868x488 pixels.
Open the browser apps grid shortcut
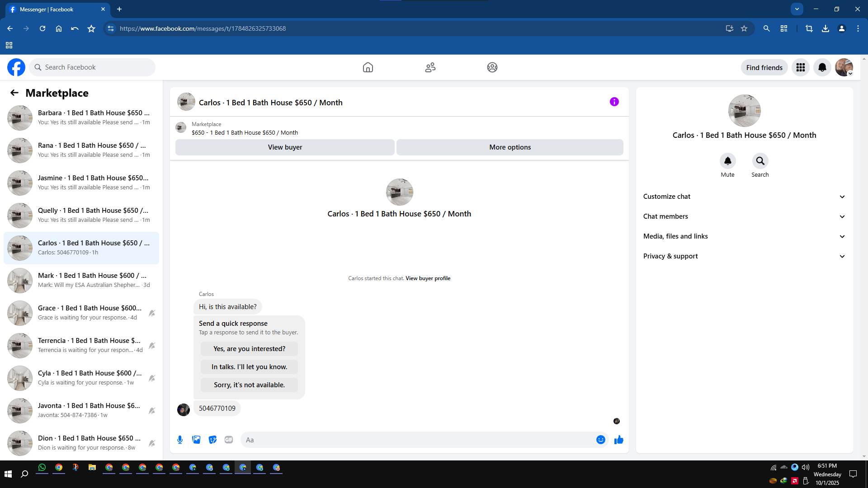(x=9, y=45)
